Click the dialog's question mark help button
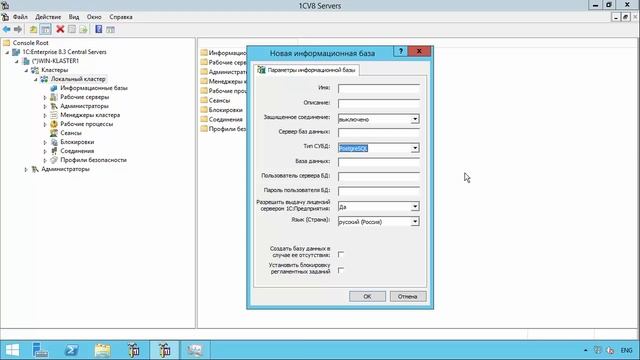Screen dimensions: 640x360 click(400, 51)
